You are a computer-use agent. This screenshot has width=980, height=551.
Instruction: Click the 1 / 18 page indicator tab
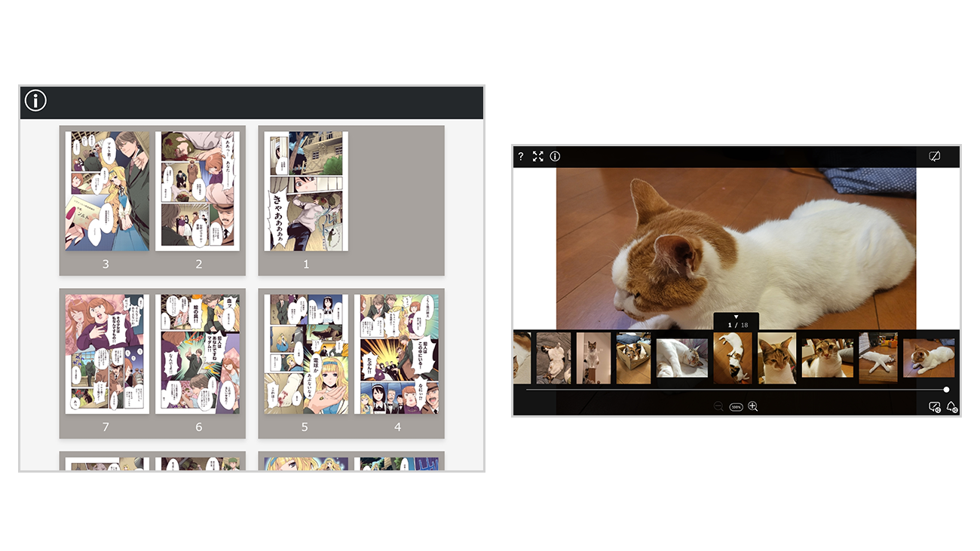point(737,322)
